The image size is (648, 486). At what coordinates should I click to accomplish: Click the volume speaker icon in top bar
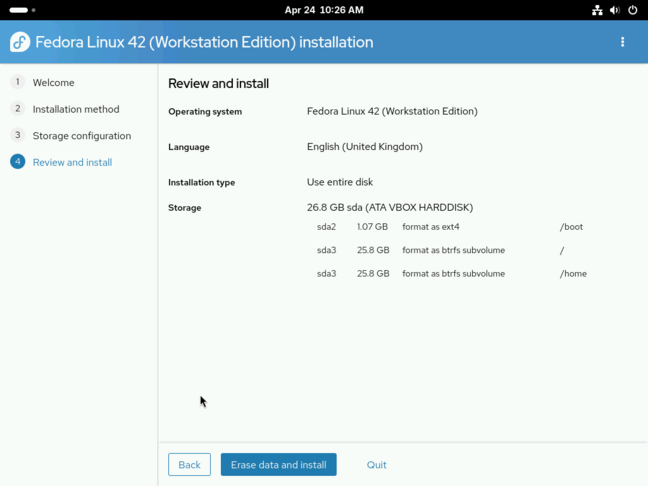pos(615,10)
